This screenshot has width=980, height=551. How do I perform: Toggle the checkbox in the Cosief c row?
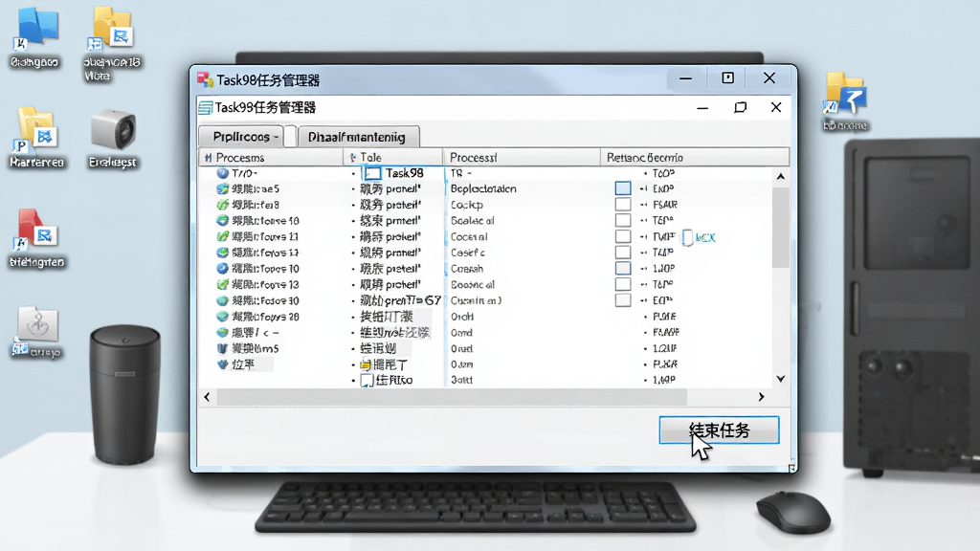[622, 253]
